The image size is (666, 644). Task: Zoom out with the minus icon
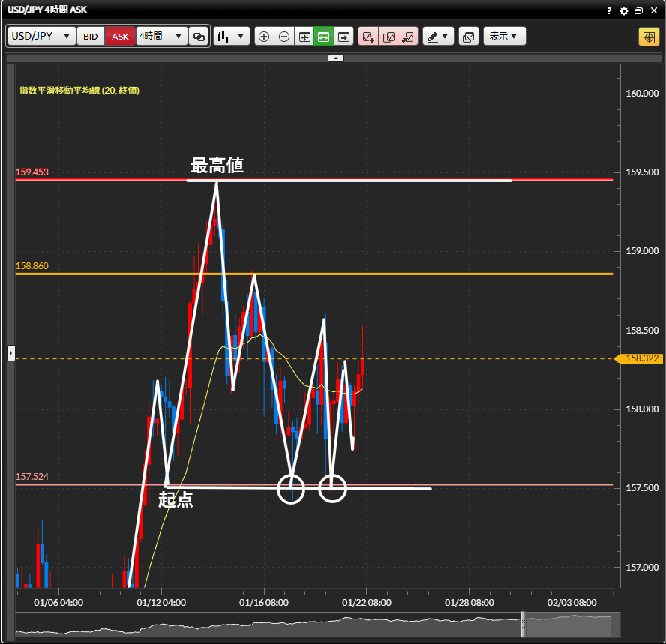(284, 36)
